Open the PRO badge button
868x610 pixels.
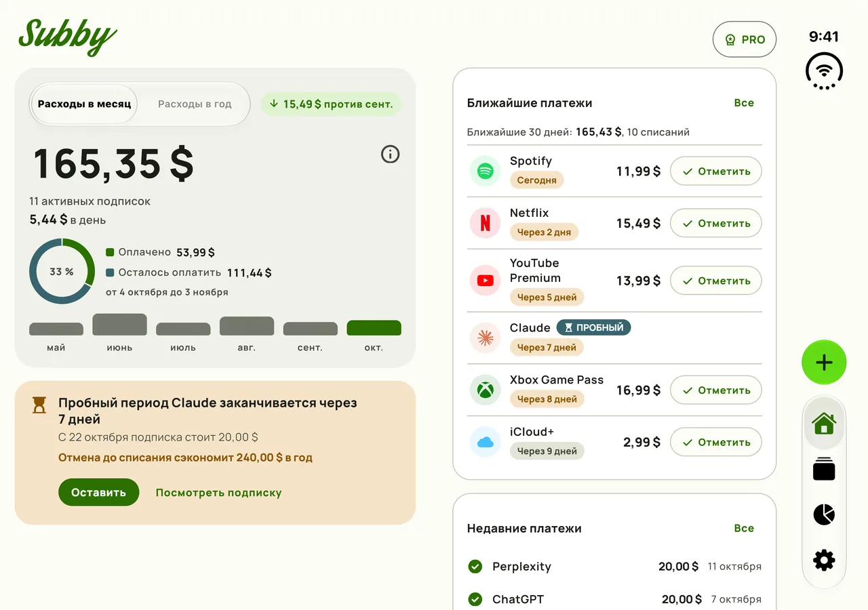point(745,39)
